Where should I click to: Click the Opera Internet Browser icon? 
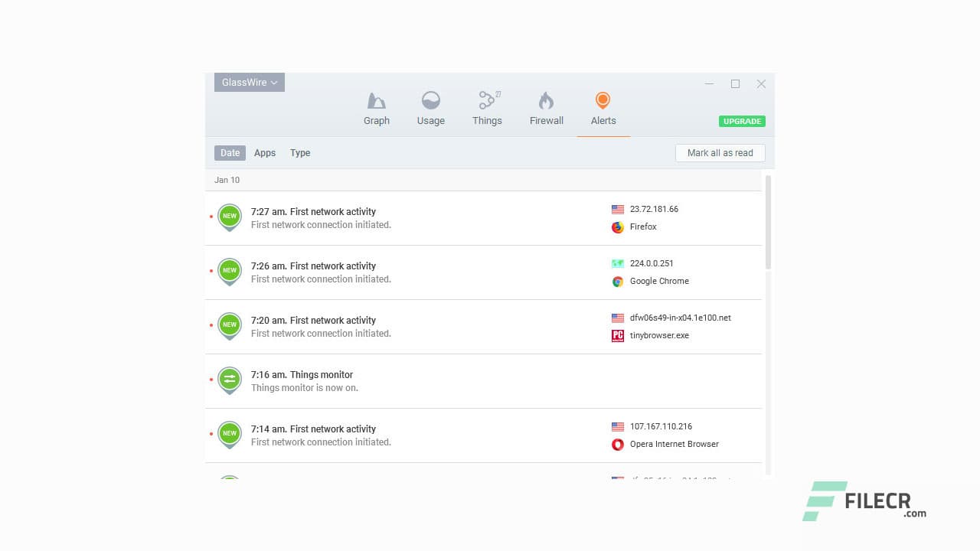click(x=617, y=444)
